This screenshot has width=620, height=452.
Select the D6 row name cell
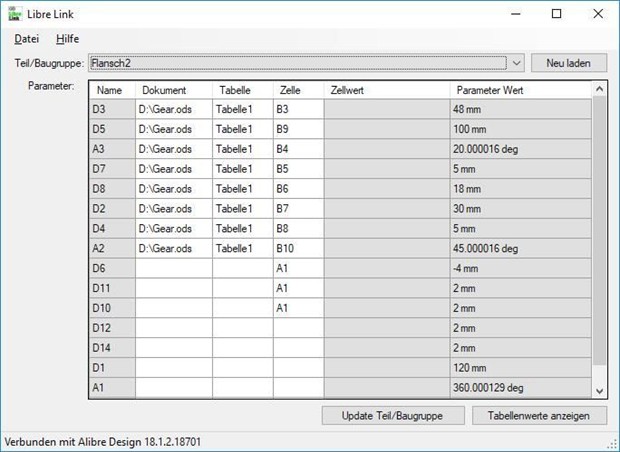tap(112, 268)
